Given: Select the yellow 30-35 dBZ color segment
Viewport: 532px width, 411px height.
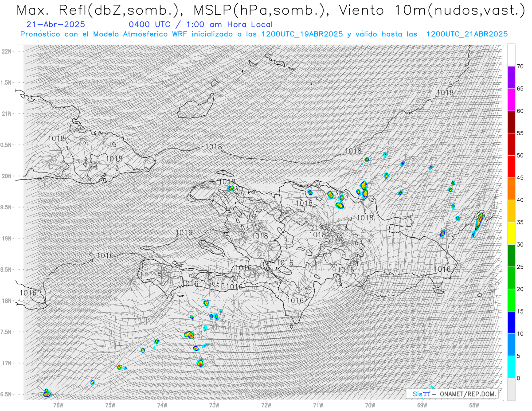Looking at the screenshot, I should 511,233.
